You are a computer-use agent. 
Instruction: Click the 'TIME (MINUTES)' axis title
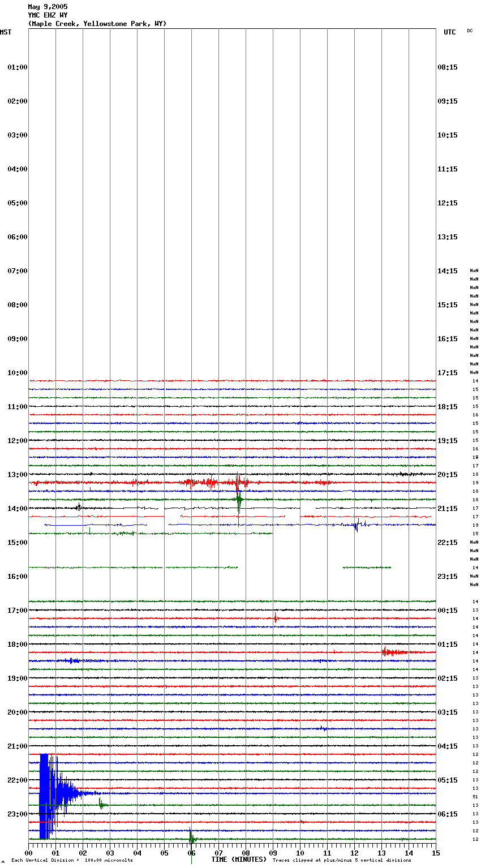pyautogui.click(x=239, y=860)
